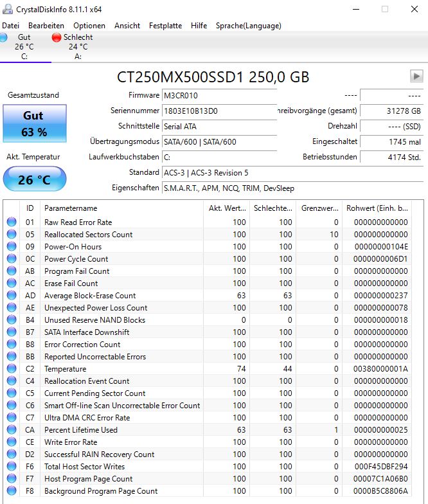Screen dimensions: 428x504
Task: Click raw value 00007C1A06B0
Action: tap(380, 478)
